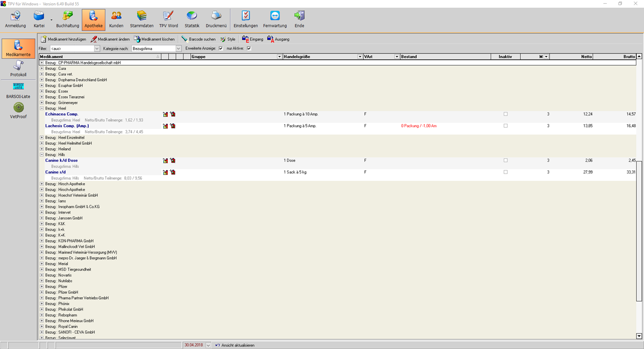
Task: Click Medikament hinzufügen button
Action: click(63, 39)
